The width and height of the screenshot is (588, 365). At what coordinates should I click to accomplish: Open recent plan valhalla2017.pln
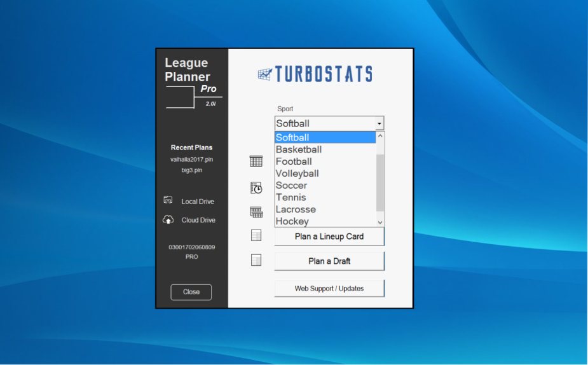click(x=191, y=160)
